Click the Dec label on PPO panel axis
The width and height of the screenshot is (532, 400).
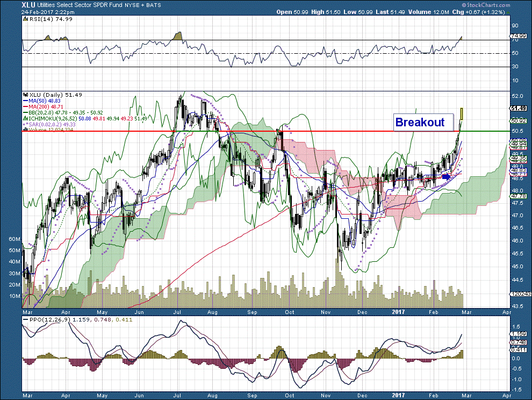[362, 396]
